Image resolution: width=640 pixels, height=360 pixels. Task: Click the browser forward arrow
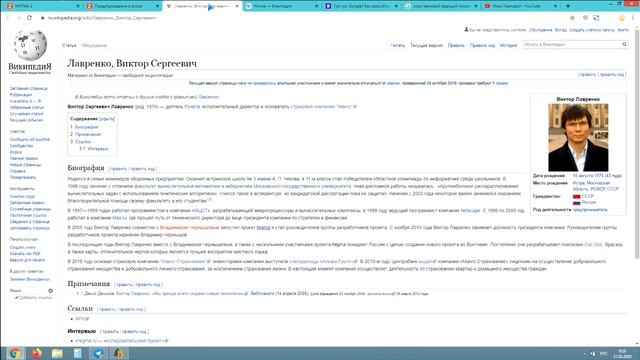coord(18,18)
